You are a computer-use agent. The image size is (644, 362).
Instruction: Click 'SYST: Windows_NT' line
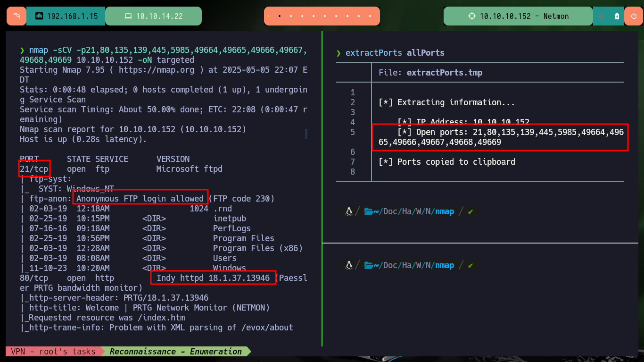coord(76,189)
